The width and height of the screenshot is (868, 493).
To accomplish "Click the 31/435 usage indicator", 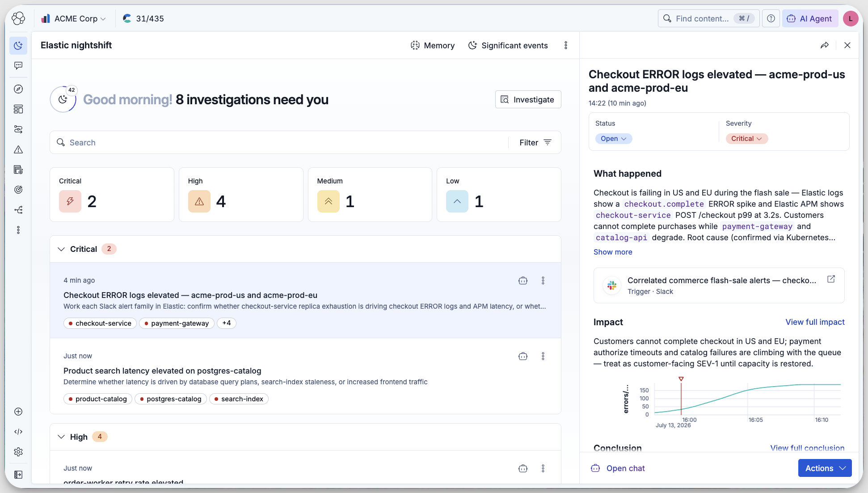I will (x=143, y=18).
